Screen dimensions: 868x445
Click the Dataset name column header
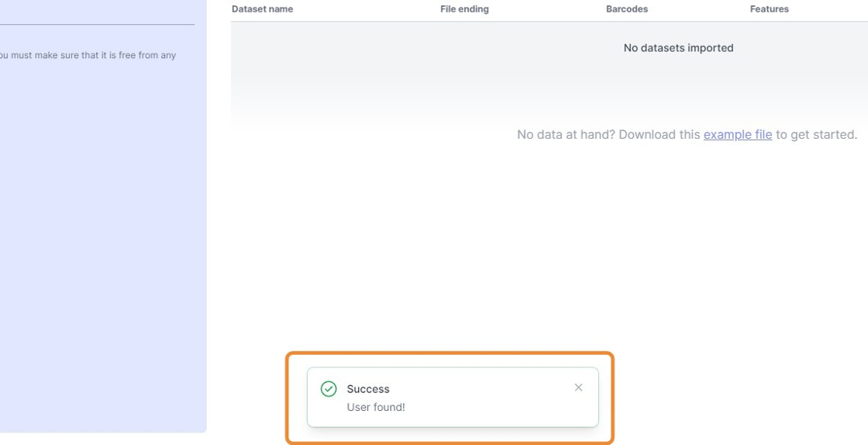click(x=262, y=9)
